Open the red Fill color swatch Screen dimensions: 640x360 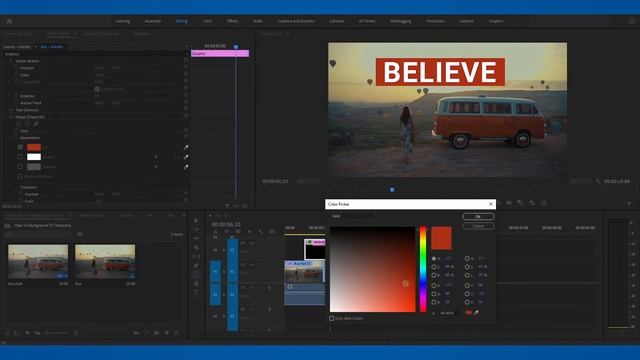tap(34, 147)
